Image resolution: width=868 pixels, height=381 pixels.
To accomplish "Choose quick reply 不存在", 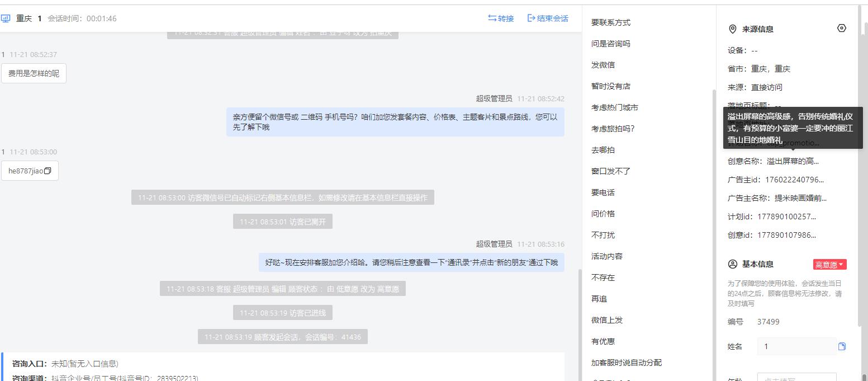I will click(603, 277).
